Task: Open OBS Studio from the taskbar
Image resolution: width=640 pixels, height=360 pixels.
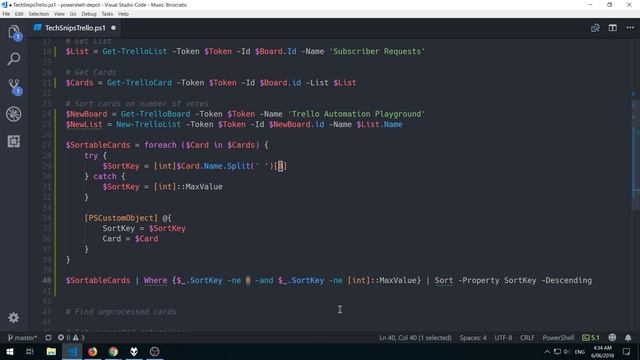Action: (x=155, y=351)
